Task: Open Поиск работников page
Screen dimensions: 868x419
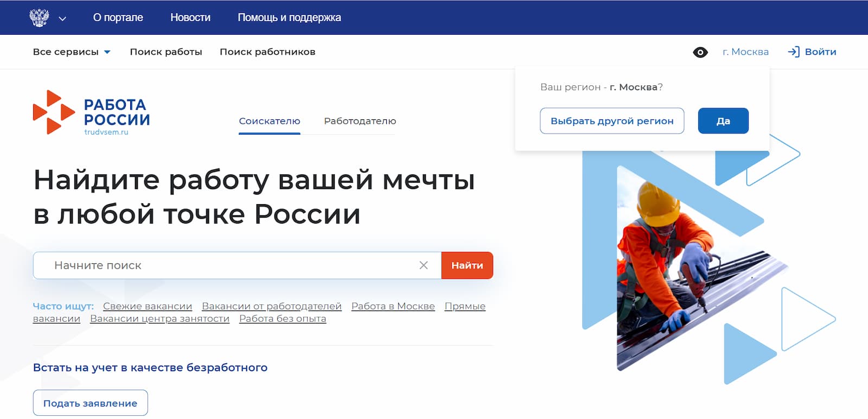Action: click(x=267, y=52)
